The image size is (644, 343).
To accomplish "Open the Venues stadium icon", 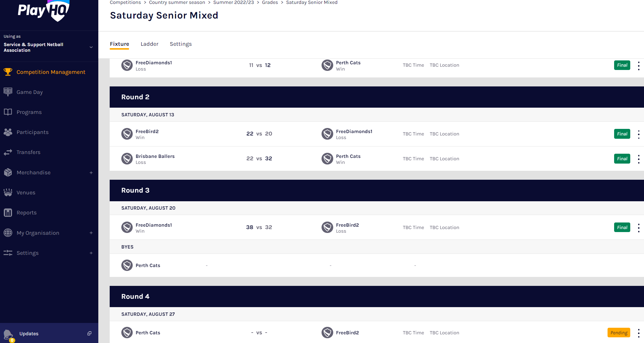I will pos(8,192).
